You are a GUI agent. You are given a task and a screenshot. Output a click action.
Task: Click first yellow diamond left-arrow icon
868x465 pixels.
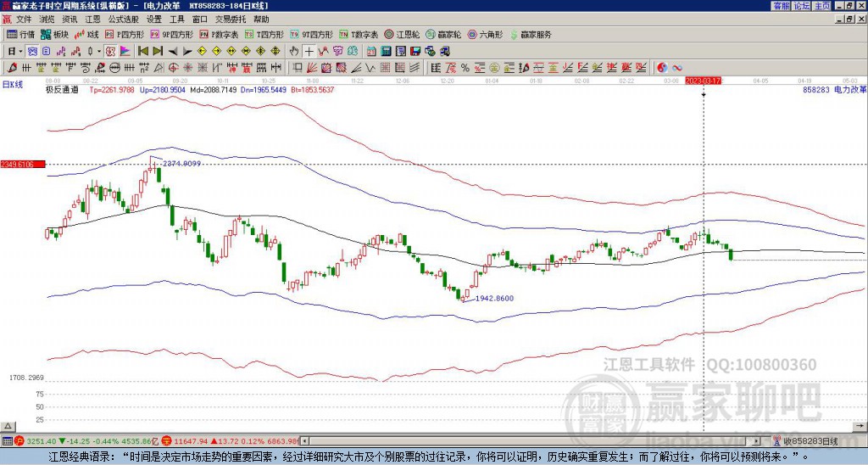point(202,52)
